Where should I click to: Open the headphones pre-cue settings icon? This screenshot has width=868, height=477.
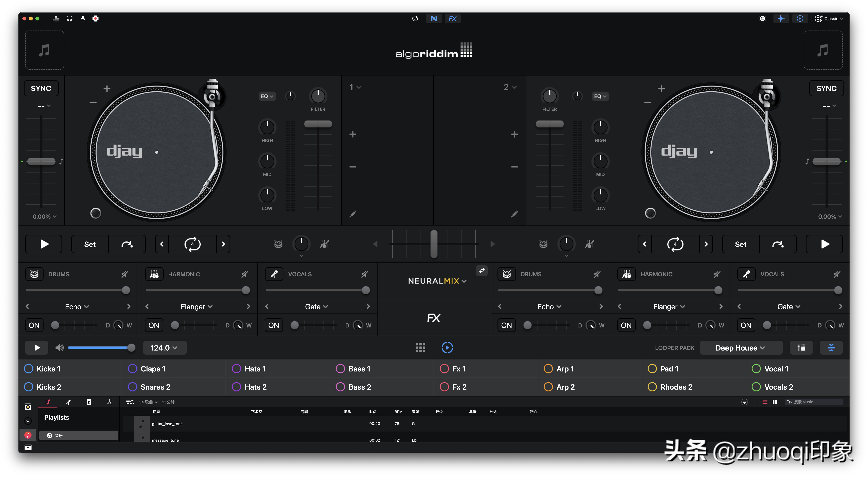tap(69, 19)
